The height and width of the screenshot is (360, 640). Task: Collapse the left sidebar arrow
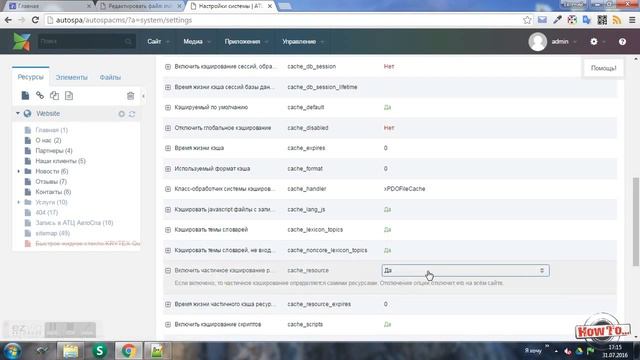pos(143,96)
